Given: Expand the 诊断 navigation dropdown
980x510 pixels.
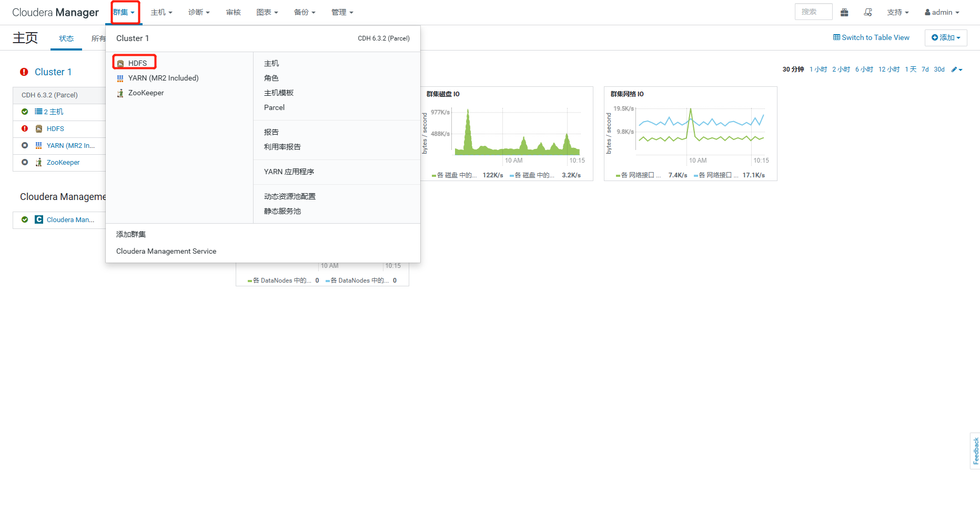Looking at the screenshot, I should pos(199,13).
